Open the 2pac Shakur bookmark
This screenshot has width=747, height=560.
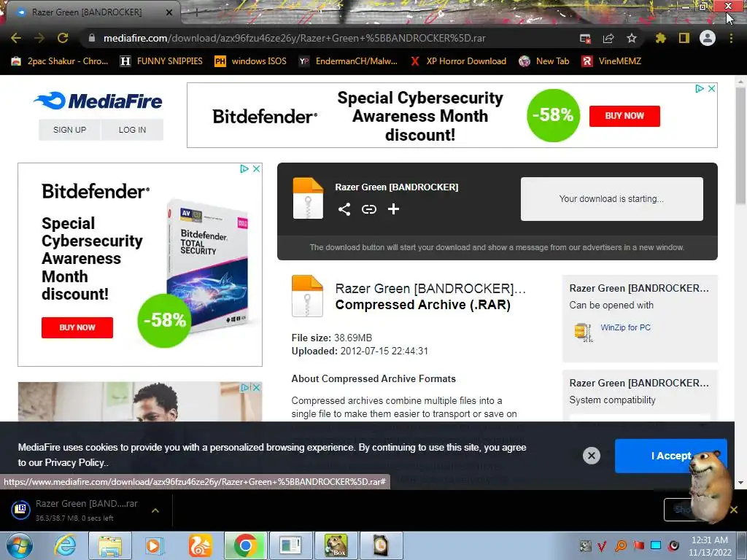60,61
